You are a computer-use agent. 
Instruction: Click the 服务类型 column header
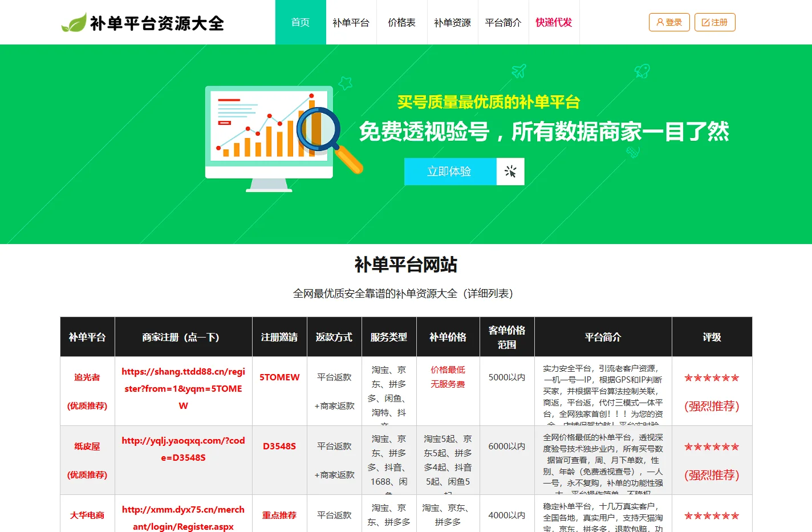pyautogui.click(x=389, y=337)
